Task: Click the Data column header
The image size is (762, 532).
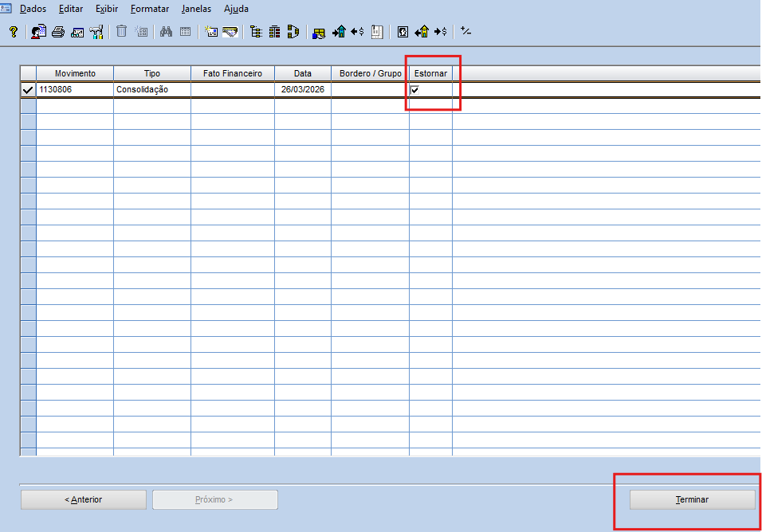Action: [x=302, y=73]
